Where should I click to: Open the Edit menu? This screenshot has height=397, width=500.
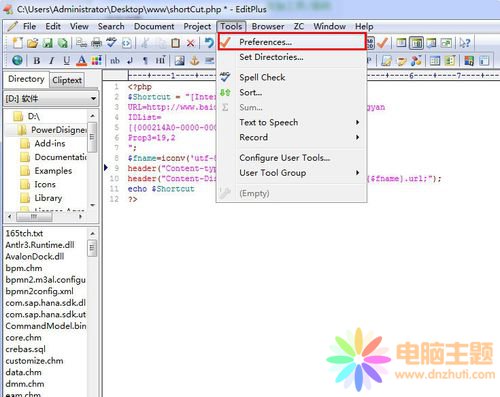[53, 26]
